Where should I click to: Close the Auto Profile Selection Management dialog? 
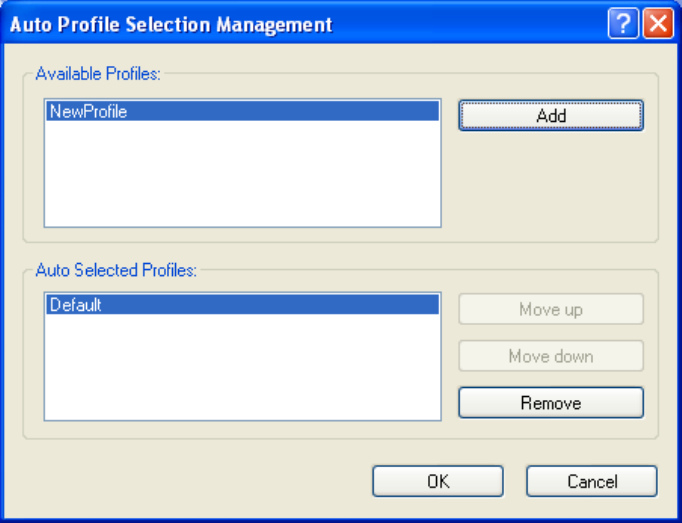pyautogui.click(x=658, y=23)
